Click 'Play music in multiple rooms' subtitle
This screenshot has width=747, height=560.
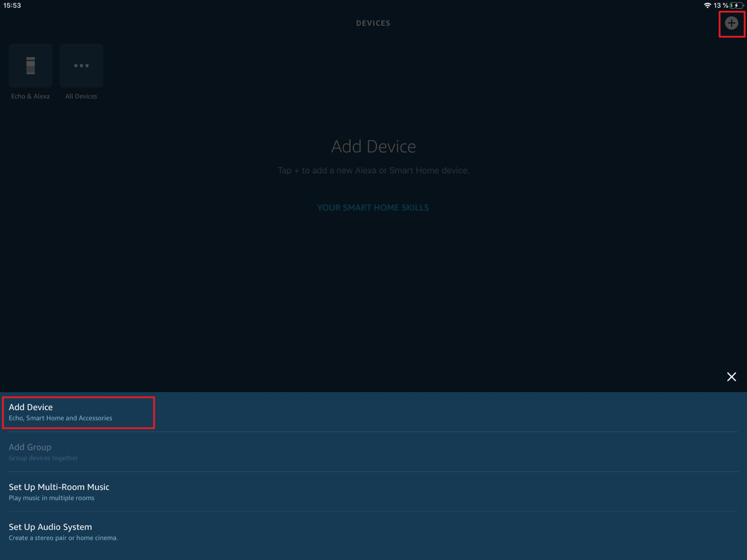coord(51,498)
